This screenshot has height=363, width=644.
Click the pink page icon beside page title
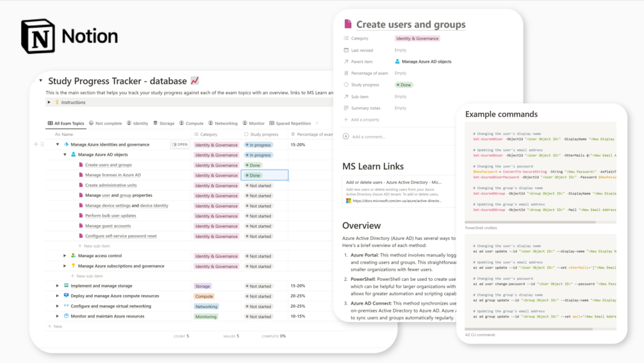[x=348, y=24]
